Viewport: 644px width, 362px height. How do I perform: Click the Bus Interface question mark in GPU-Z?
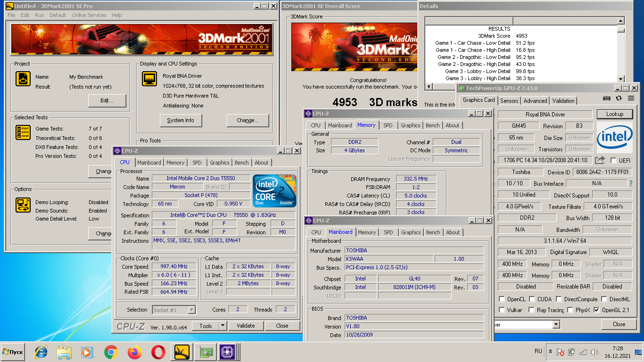tap(631, 183)
